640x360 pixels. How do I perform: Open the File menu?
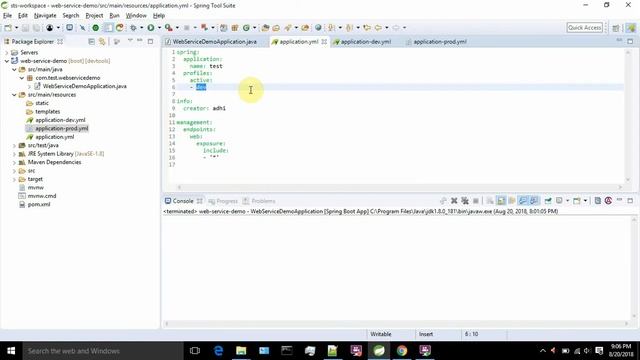coord(7,16)
